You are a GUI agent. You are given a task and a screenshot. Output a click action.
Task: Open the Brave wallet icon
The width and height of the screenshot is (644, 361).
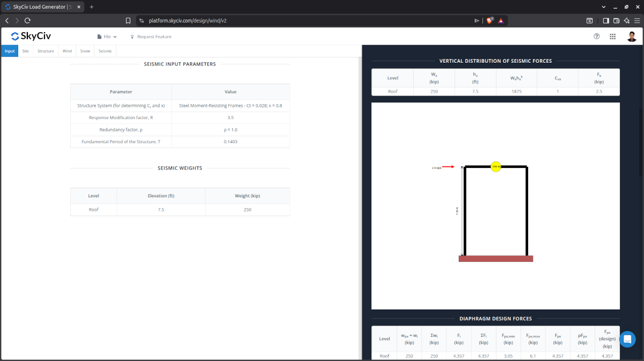616,20
